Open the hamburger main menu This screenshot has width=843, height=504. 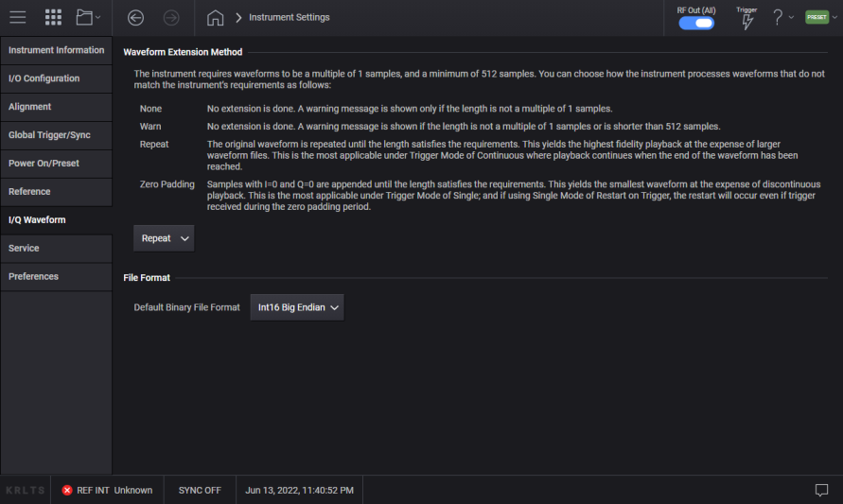(17, 17)
